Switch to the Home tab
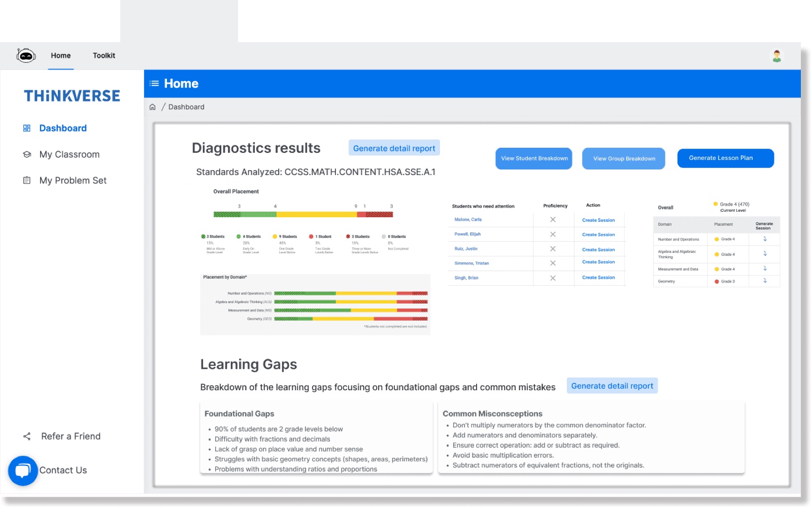The width and height of the screenshot is (812, 508). (x=61, y=56)
